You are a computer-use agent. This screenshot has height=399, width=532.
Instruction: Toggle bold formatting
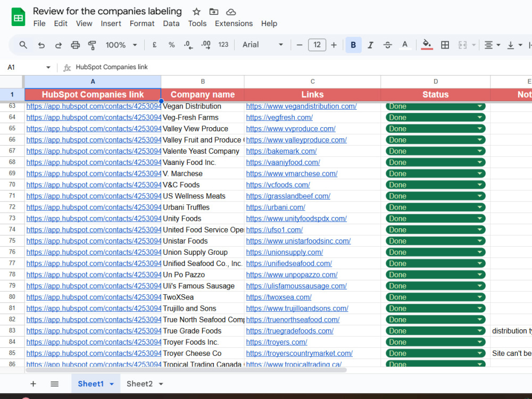point(353,45)
